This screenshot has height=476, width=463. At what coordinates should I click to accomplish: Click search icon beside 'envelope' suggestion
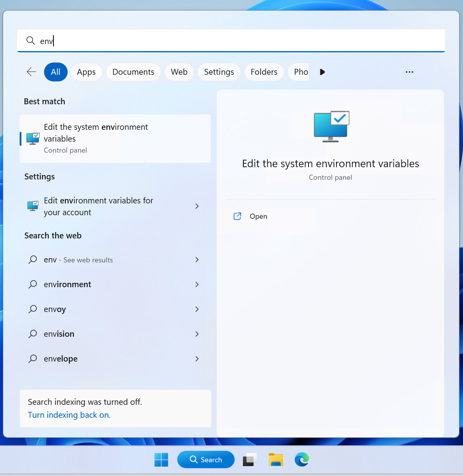click(33, 359)
